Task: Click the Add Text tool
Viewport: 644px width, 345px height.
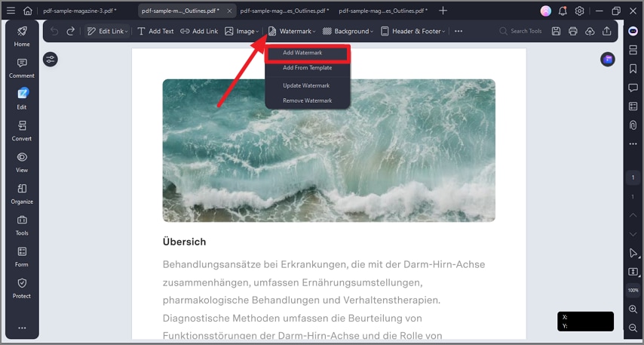Action: coord(155,31)
